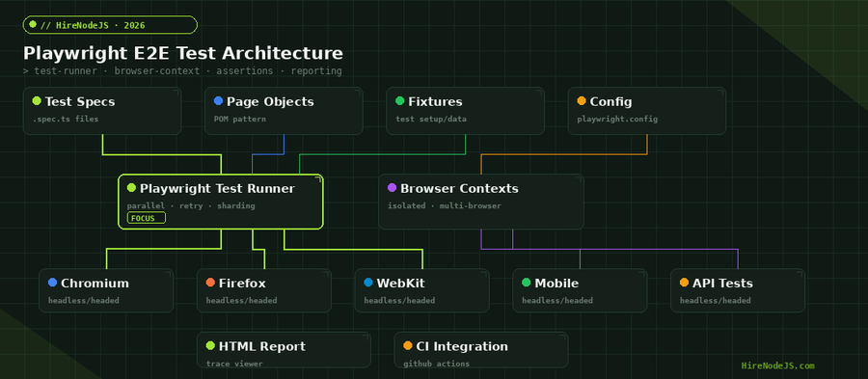Click the purple dot beside Browser Contexts
The image size is (868, 379).
392,187
